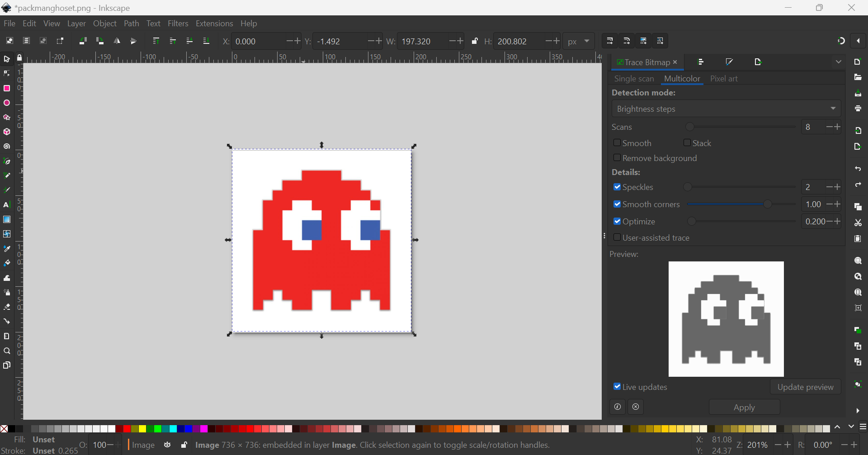This screenshot has height=455, width=868.
Task: Open the px units dropdown
Action: pyautogui.click(x=579, y=41)
